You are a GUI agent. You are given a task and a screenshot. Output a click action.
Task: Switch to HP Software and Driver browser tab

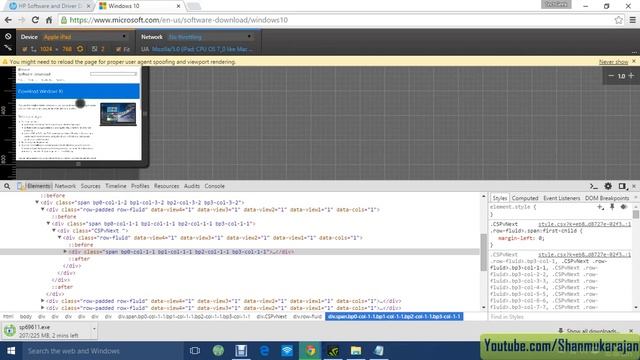[49, 6]
